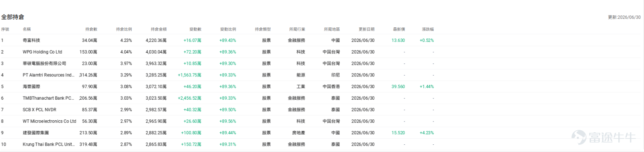
Task: Click the 更新日期 column header
Action: coord(367,29)
